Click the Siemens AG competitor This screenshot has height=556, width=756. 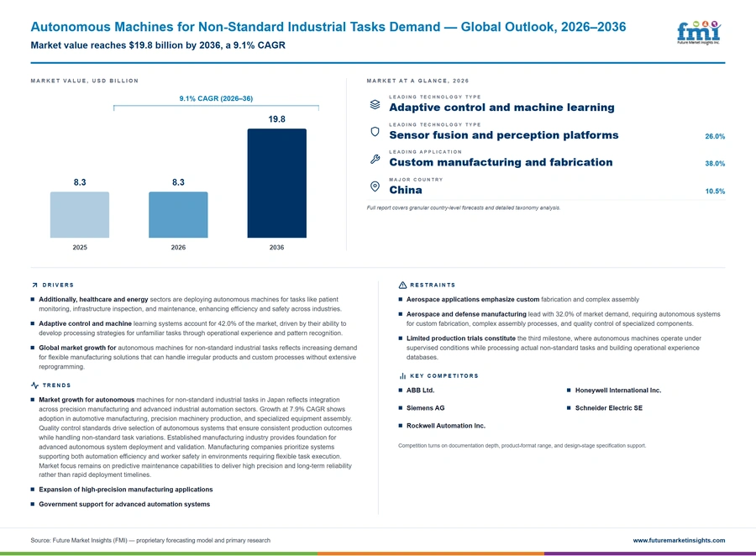(425, 408)
